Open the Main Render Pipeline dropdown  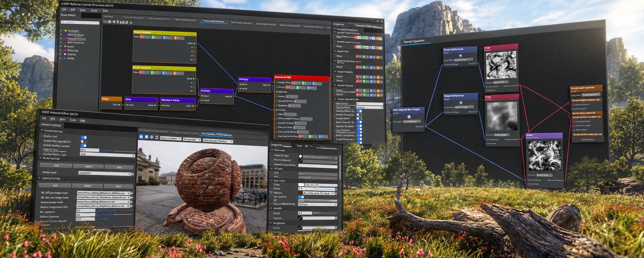point(218,141)
